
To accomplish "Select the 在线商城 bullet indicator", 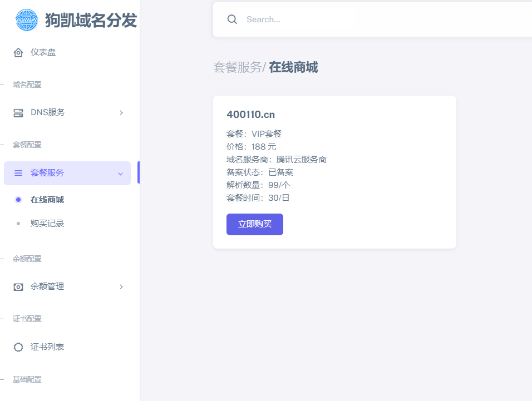I will [x=18, y=200].
